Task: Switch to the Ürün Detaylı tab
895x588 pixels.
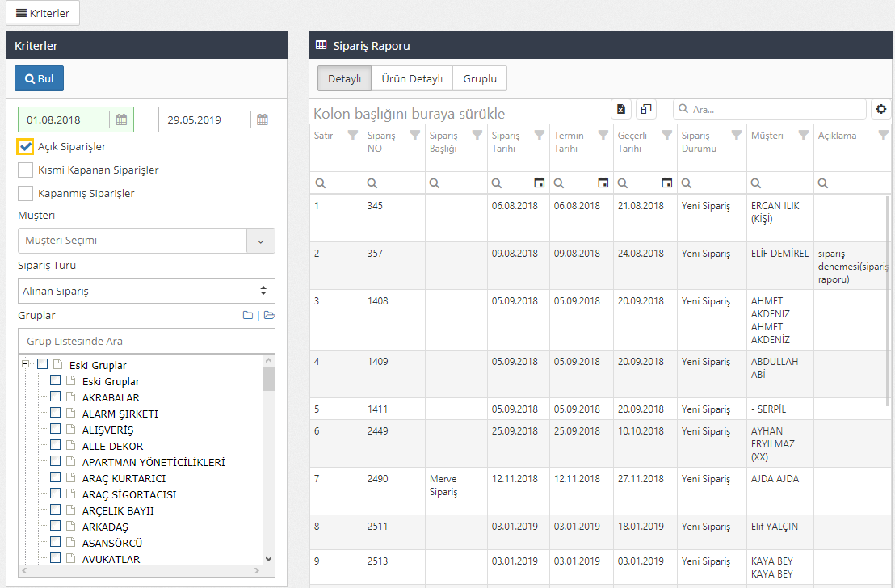Action: (x=412, y=78)
